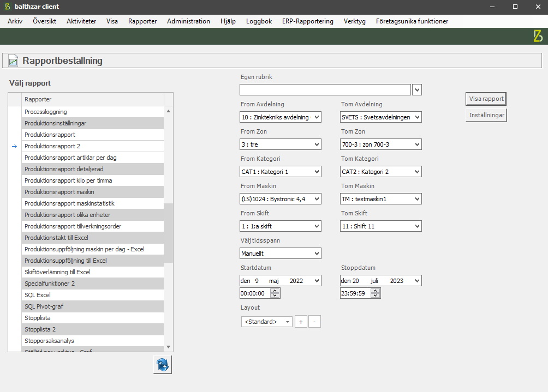Open the Loggbok menu

(x=259, y=21)
